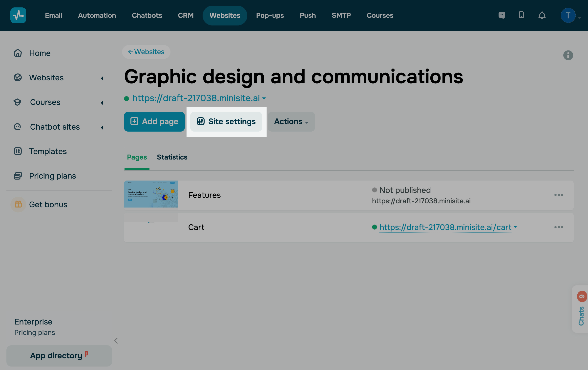This screenshot has height=370, width=588.
Task: Switch to the Statistics tab
Action: pos(172,157)
